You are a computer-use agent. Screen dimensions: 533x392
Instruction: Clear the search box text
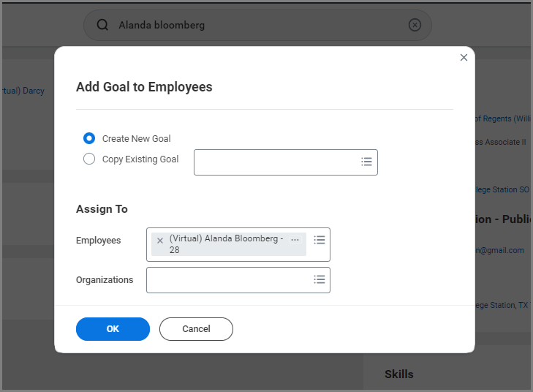tap(415, 26)
